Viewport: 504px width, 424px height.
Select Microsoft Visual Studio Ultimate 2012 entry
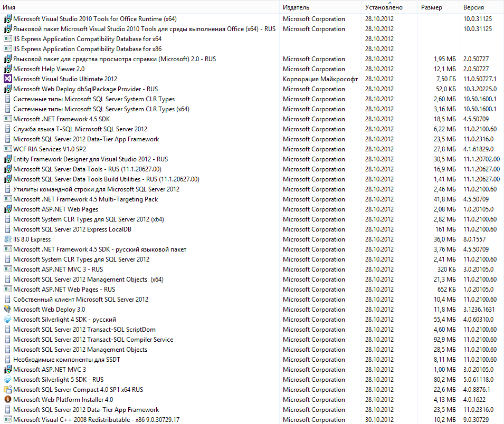click(65, 79)
